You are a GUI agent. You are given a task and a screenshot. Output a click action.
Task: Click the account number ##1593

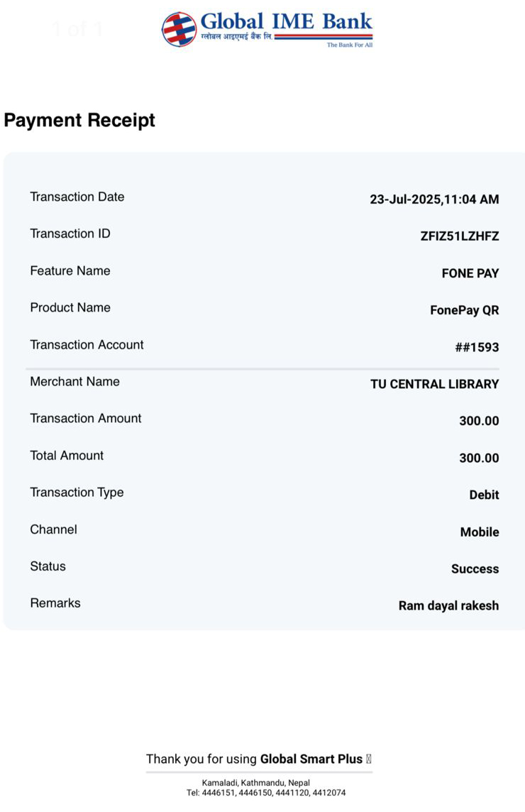click(x=477, y=347)
